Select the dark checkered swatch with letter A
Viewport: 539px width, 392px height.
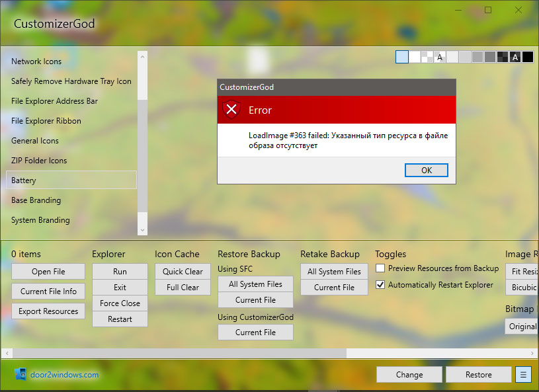[x=515, y=57]
